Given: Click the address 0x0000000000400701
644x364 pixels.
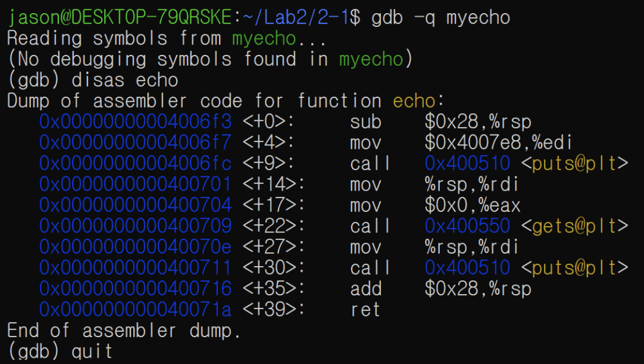Looking at the screenshot, I should click(136, 184).
